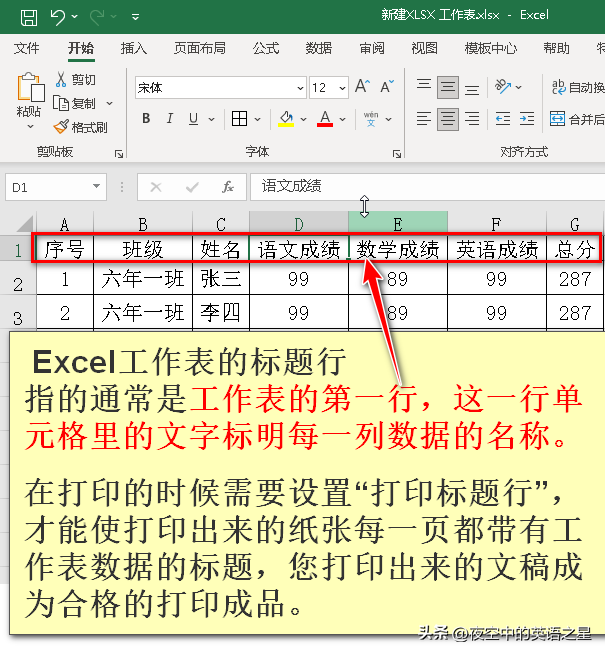Click the increase font size icon
Screen dimensions: 605x654
[362, 87]
